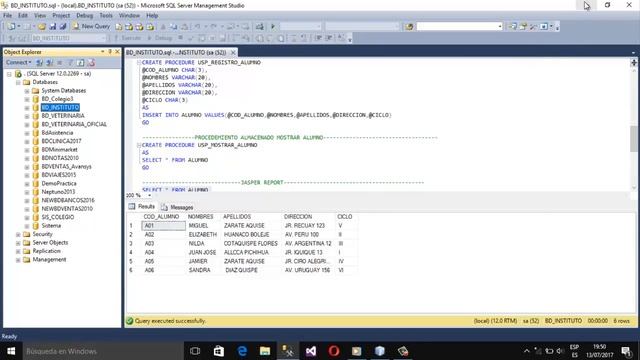Close the BD_INSTITUTO.sql document tab
640x360 pixels.
point(233,53)
